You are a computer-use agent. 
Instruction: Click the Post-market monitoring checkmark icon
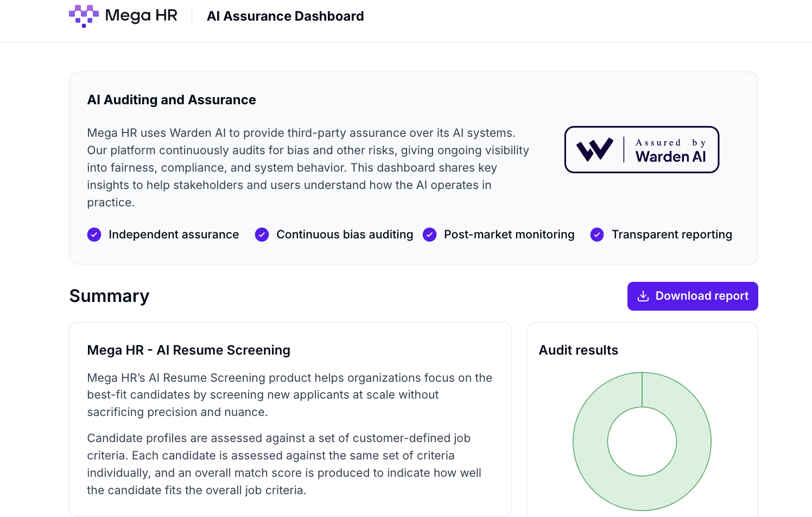point(429,235)
